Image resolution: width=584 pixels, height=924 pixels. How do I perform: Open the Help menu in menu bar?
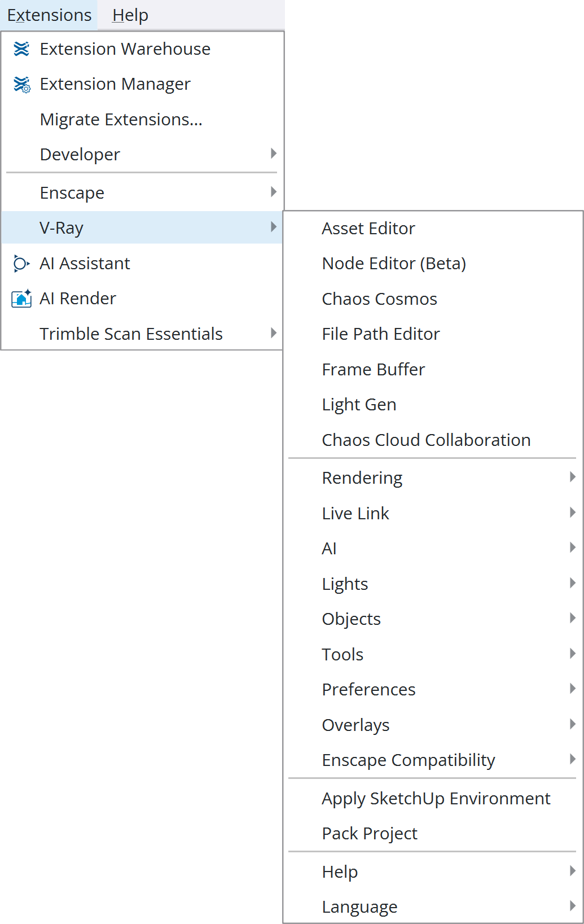(x=130, y=15)
